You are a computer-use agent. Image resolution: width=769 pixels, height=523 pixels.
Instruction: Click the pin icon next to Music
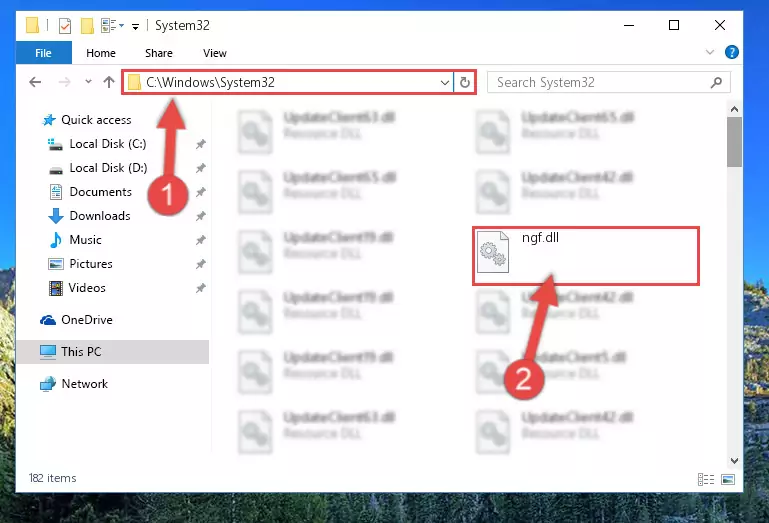click(x=200, y=240)
